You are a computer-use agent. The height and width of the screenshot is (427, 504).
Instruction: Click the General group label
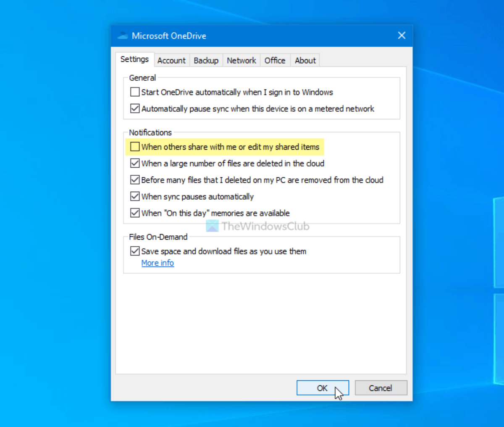click(142, 78)
